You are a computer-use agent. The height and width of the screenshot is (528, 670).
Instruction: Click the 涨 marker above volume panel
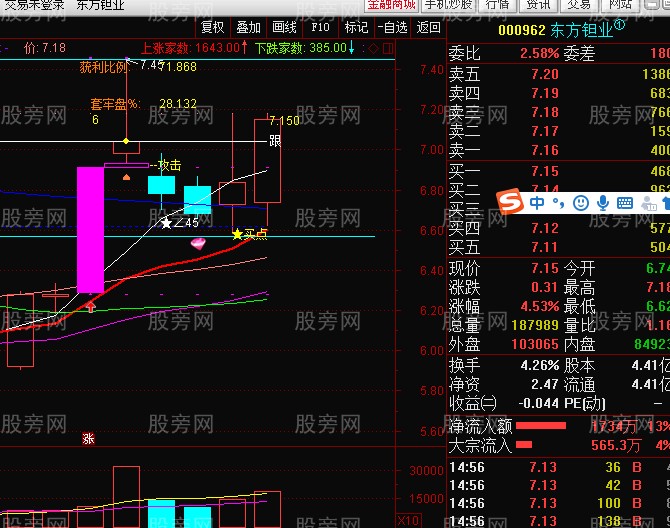click(x=88, y=439)
